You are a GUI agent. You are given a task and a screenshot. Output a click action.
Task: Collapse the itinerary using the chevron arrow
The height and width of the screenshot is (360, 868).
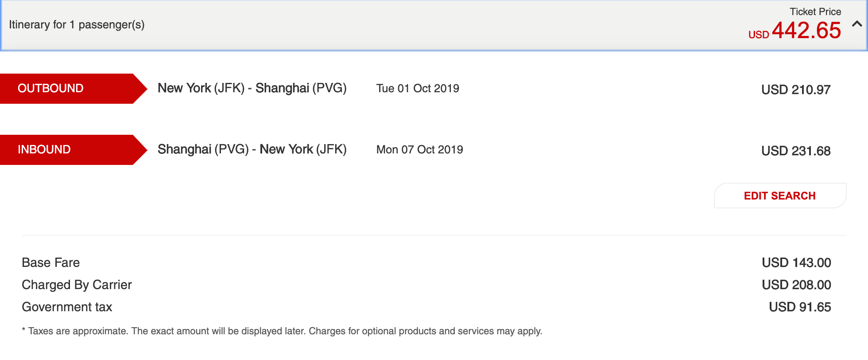857,24
